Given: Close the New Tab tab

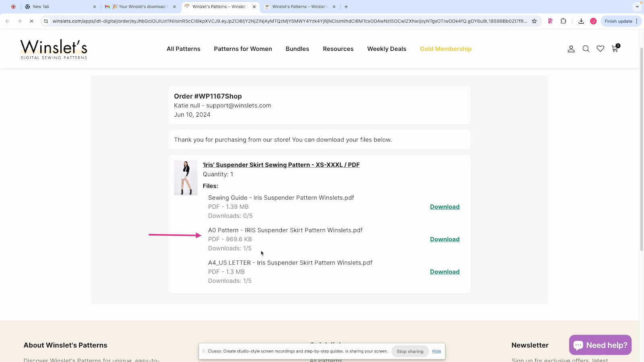Looking at the screenshot, I should pos(95,6).
